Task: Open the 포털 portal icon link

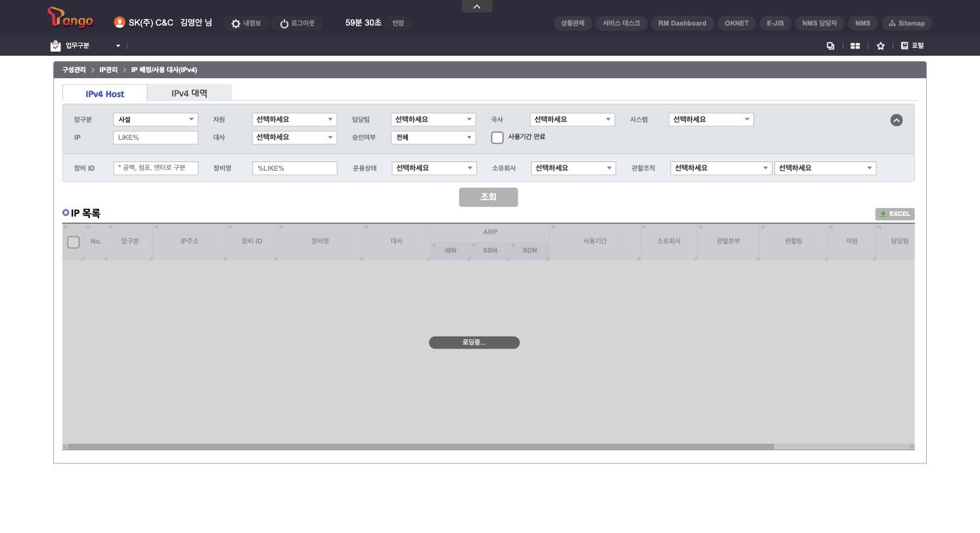Action: tap(912, 46)
